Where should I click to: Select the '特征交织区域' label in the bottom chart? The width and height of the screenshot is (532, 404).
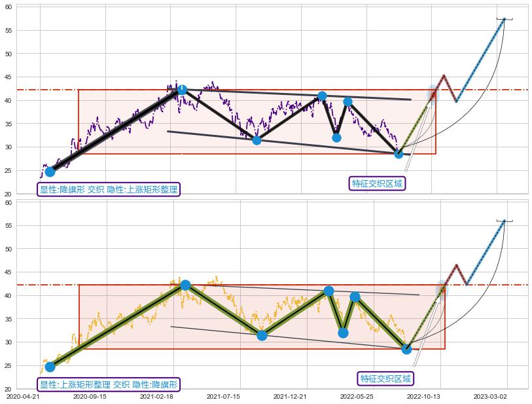pos(386,378)
